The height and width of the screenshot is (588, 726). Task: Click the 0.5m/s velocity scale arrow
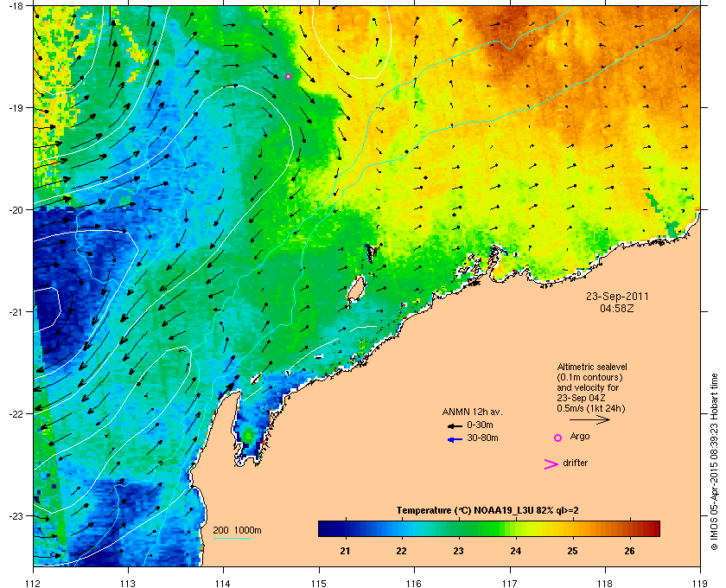coord(589,419)
